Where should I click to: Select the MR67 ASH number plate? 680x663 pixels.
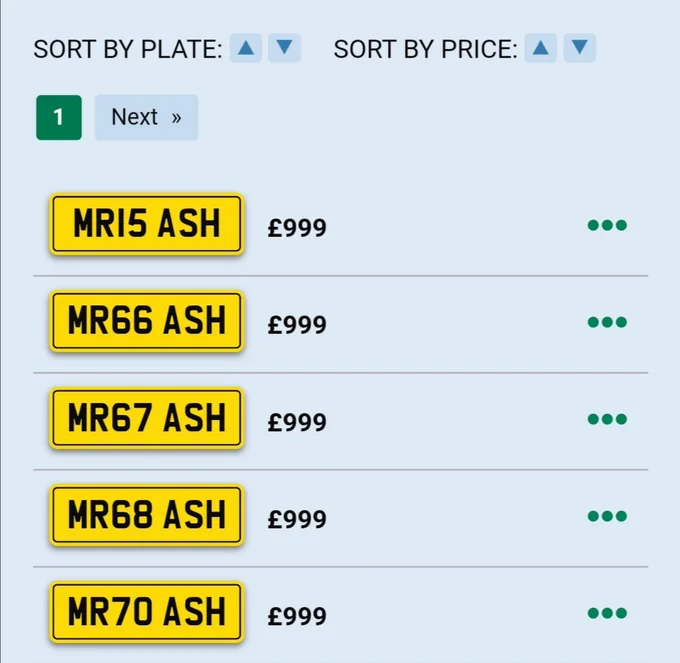(147, 418)
